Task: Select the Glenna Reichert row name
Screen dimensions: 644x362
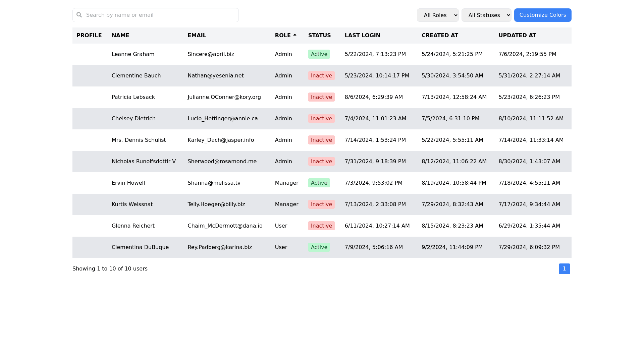Action: click(133, 226)
